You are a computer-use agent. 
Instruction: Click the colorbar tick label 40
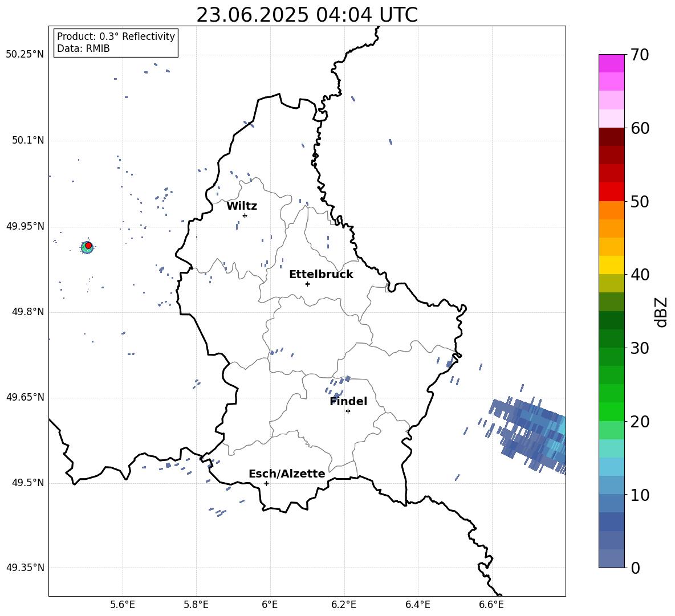click(640, 275)
